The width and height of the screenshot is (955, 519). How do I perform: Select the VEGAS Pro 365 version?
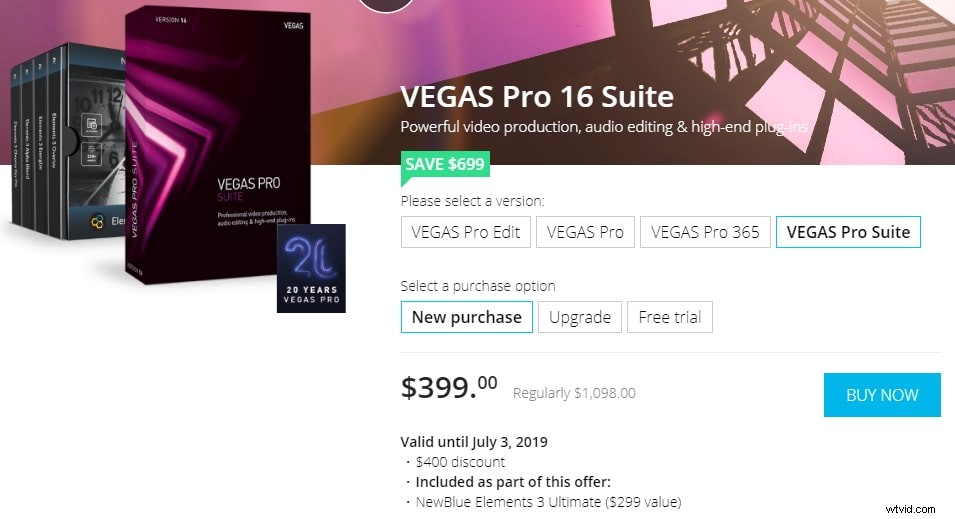tap(705, 232)
